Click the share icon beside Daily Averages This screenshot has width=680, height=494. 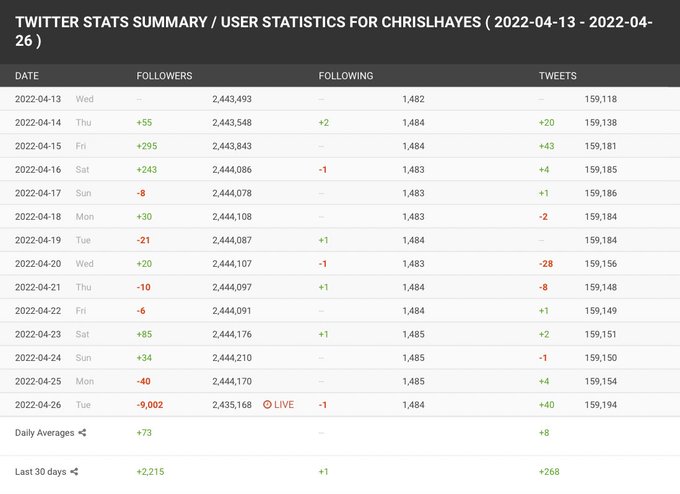tap(82, 433)
